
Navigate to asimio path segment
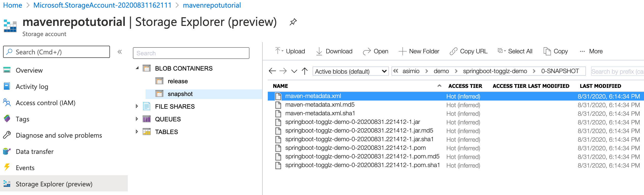click(411, 71)
